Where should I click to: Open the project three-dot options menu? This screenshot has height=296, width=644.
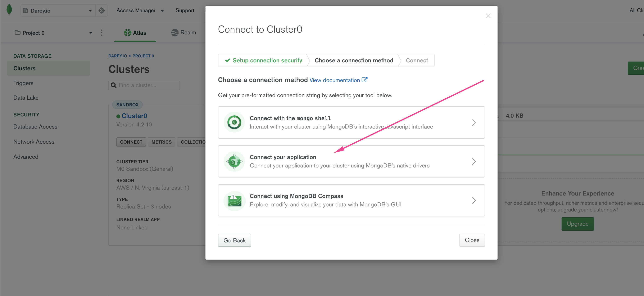coord(101,33)
